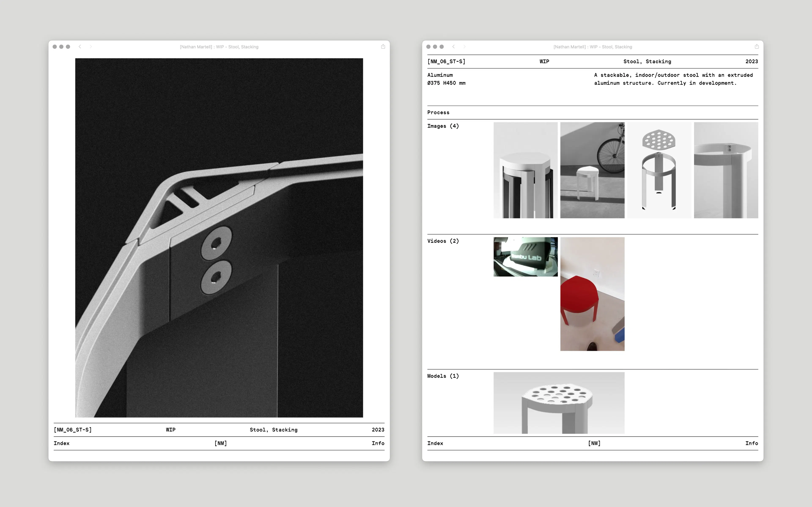Screen dimensions: 812x507
Task: Go forward using left window's forward arrow
Action: click(x=91, y=47)
